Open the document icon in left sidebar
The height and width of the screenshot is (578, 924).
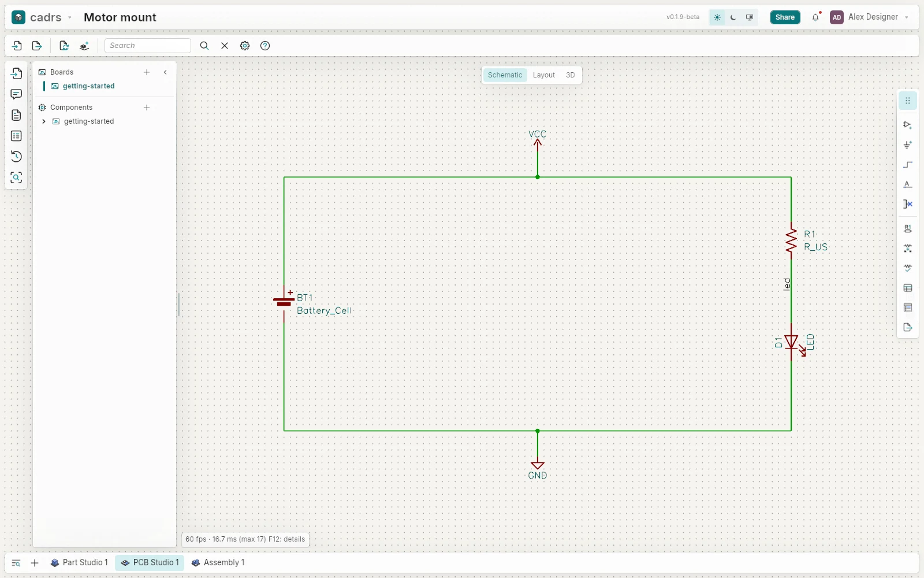pos(16,115)
